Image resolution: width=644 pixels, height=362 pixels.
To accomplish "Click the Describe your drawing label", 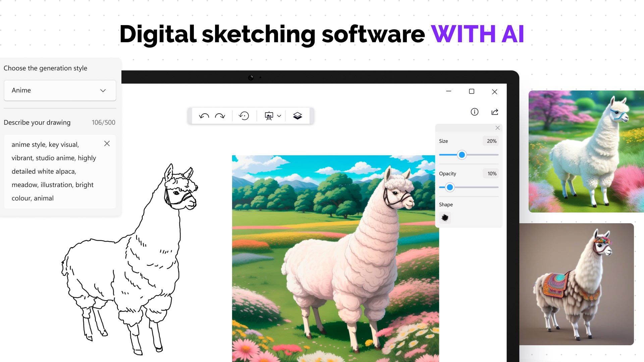I will pos(37,122).
